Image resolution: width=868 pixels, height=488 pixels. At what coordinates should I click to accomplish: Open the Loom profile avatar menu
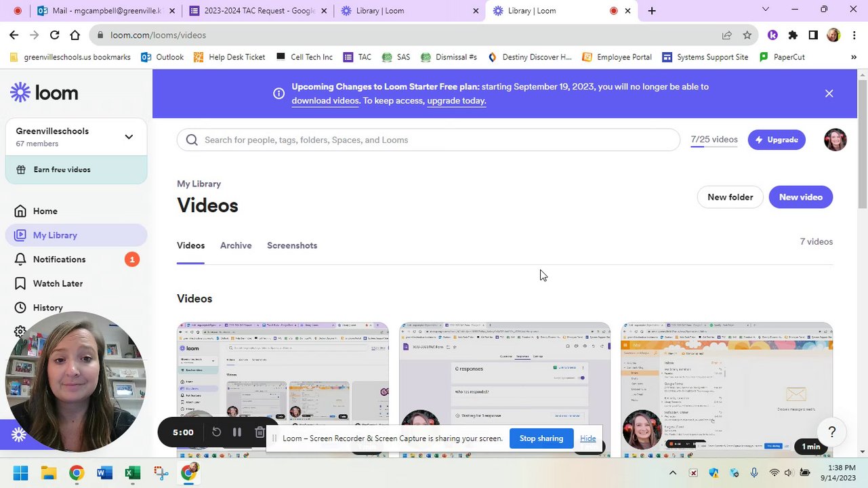pyautogui.click(x=835, y=140)
